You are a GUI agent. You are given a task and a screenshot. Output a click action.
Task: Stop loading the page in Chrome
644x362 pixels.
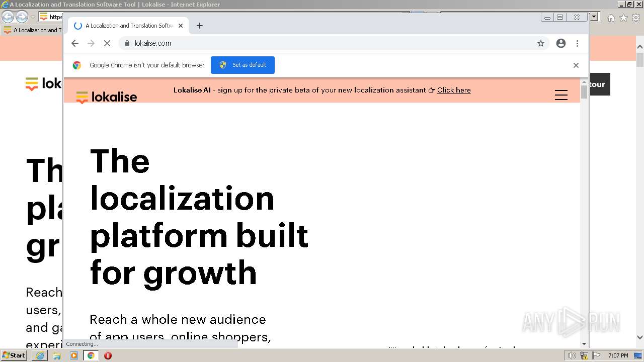(107, 43)
